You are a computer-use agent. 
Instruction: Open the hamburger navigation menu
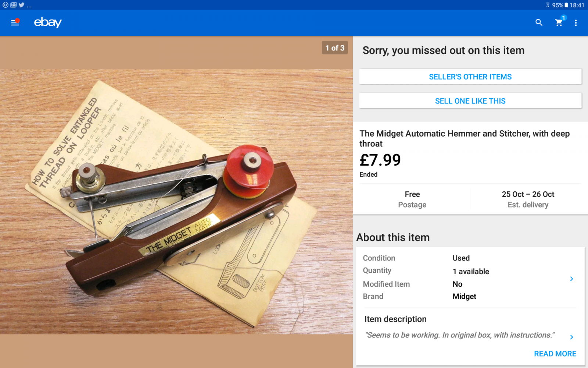click(x=15, y=22)
